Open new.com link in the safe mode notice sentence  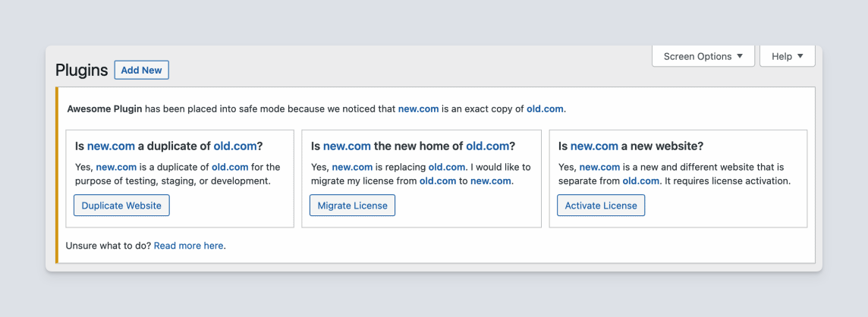coord(419,109)
